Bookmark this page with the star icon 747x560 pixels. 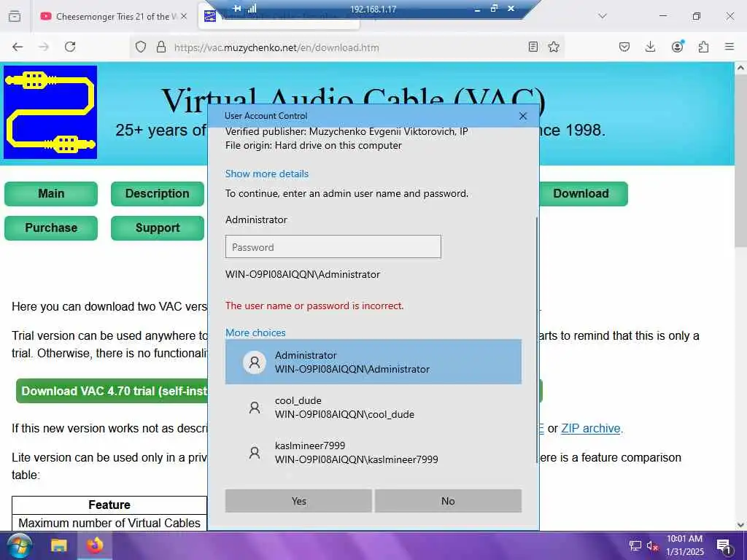(x=554, y=47)
